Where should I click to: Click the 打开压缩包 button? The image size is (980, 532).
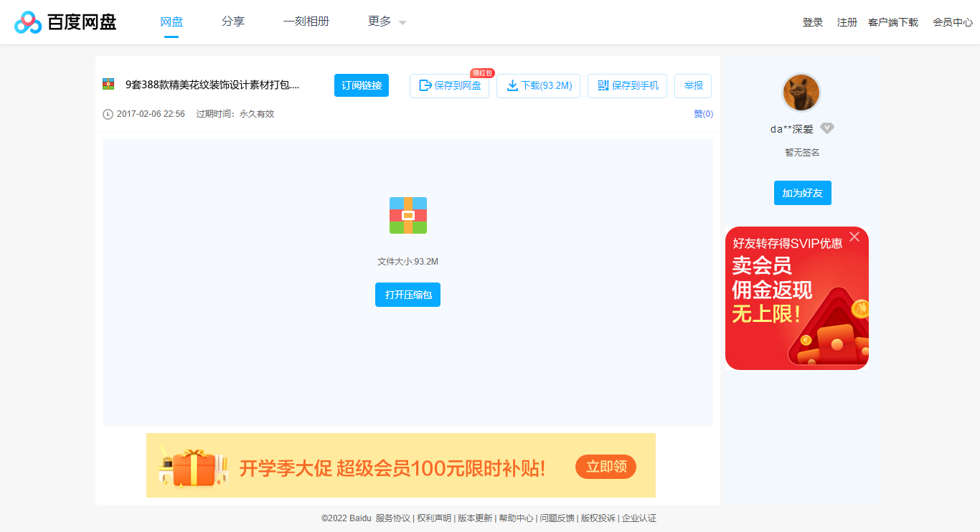pyautogui.click(x=407, y=294)
